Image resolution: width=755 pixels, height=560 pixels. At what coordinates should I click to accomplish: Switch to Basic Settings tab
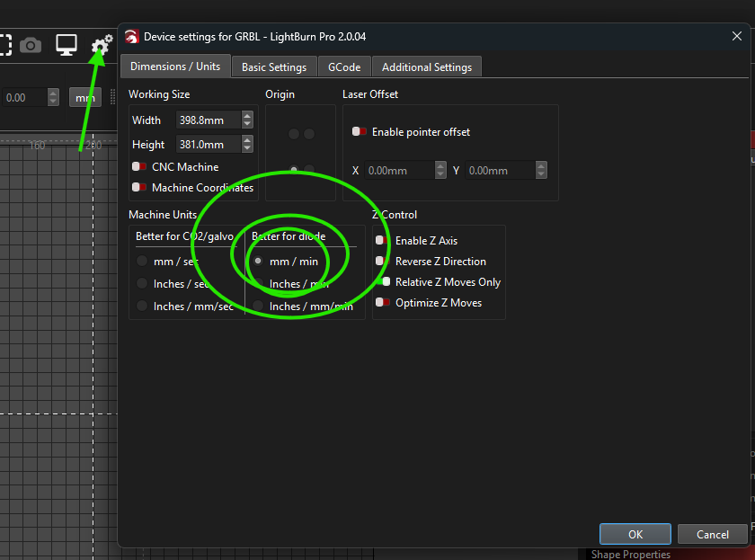click(274, 67)
